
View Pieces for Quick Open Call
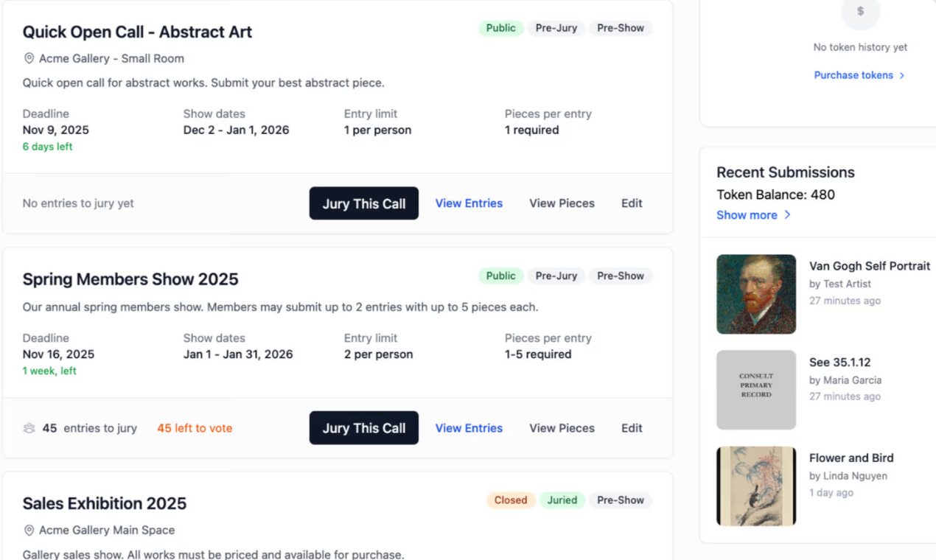pyautogui.click(x=562, y=203)
